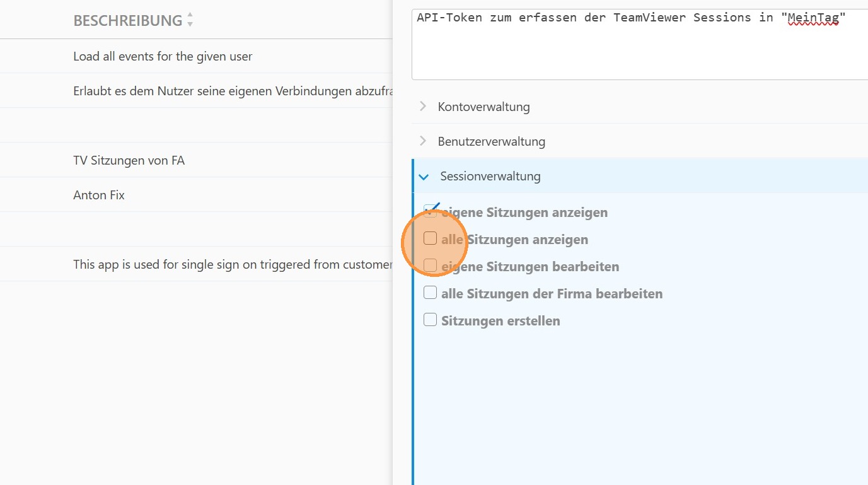
Task: Check 'alle Sitzungen der Firma bearbeiten' box
Action: (431, 293)
